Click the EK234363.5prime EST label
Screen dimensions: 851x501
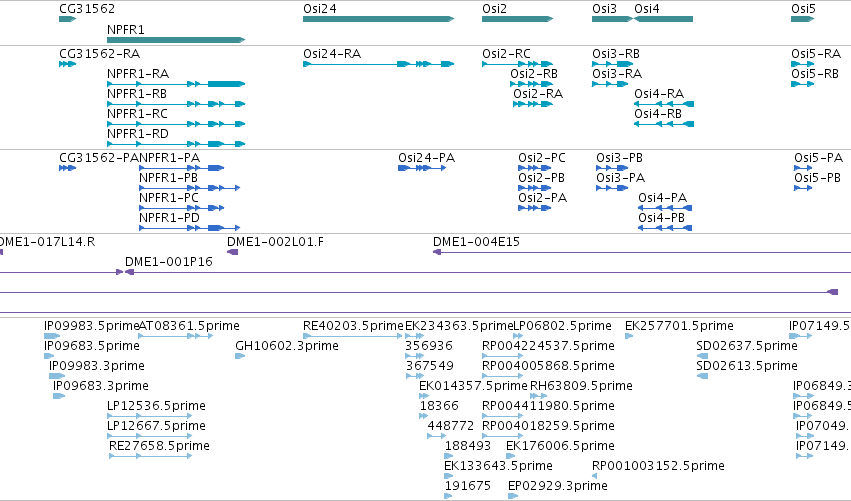pos(459,326)
